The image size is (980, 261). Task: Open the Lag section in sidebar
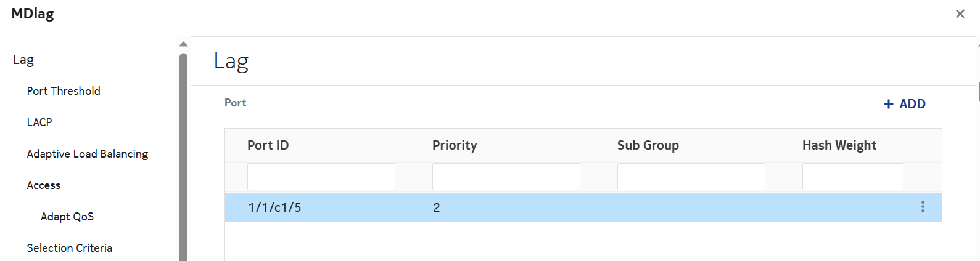(23, 60)
